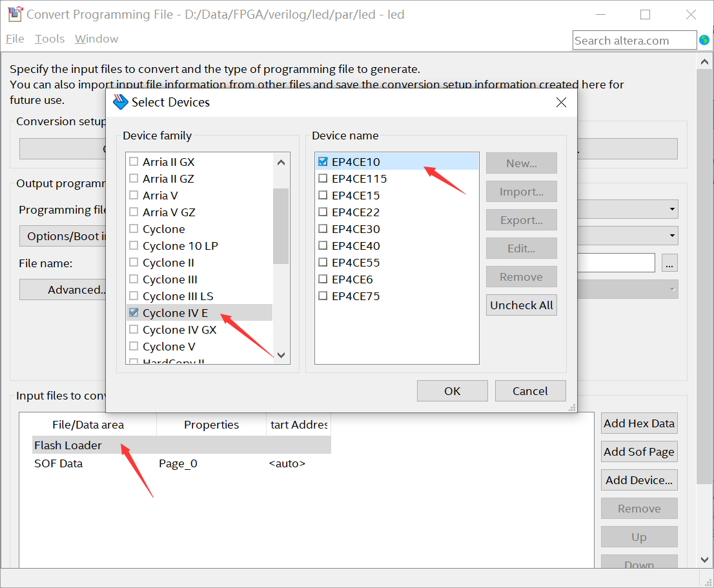Click the globe icon beside the search box
The height and width of the screenshot is (588, 714).
tap(704, 40)
